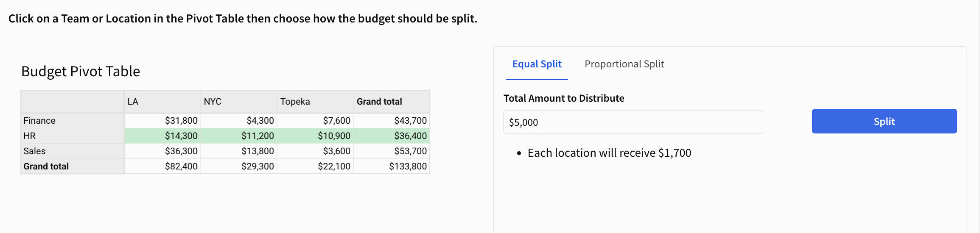Click the Total Amount to Distribute field

pos(633,122)
